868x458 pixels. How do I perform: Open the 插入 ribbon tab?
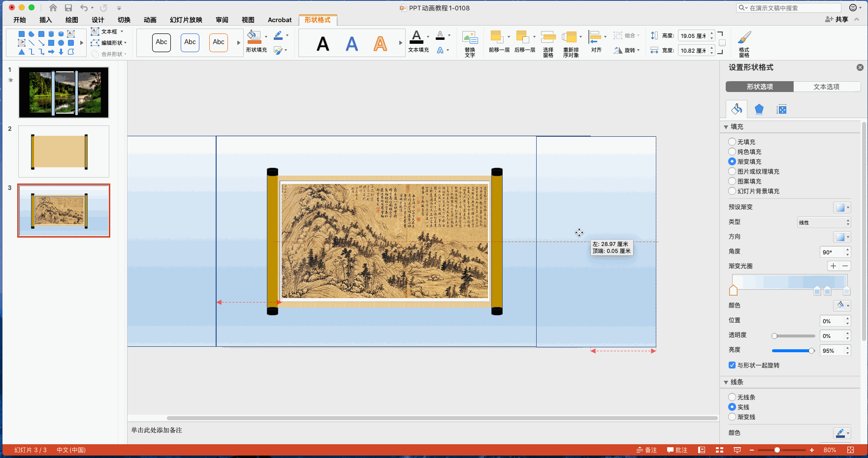46,20
